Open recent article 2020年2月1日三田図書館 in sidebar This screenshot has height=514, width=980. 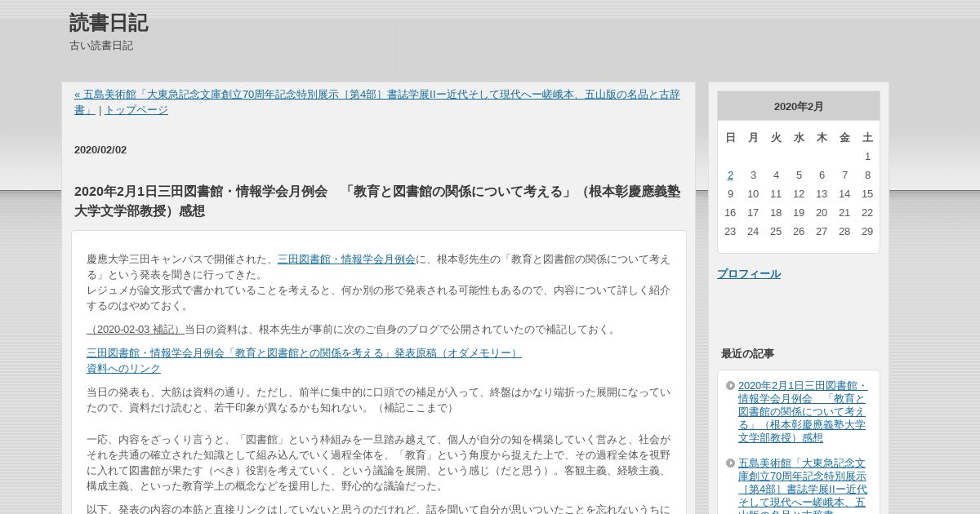coord(803,412)
